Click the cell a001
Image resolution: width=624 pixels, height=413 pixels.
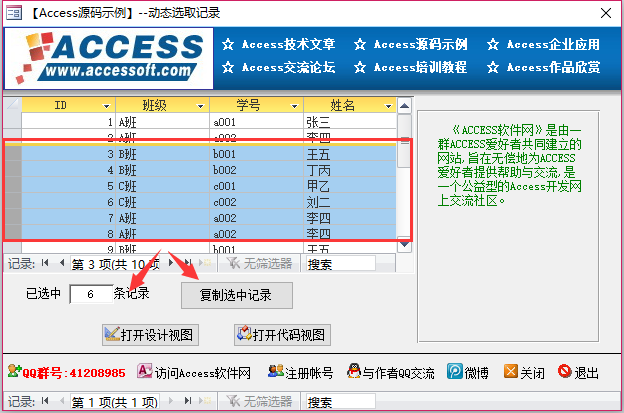[256, 121]
